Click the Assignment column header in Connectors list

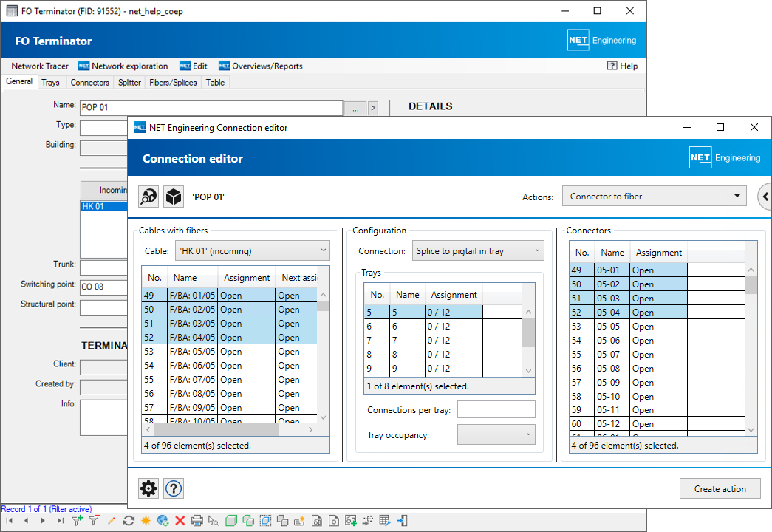(658, 252)
